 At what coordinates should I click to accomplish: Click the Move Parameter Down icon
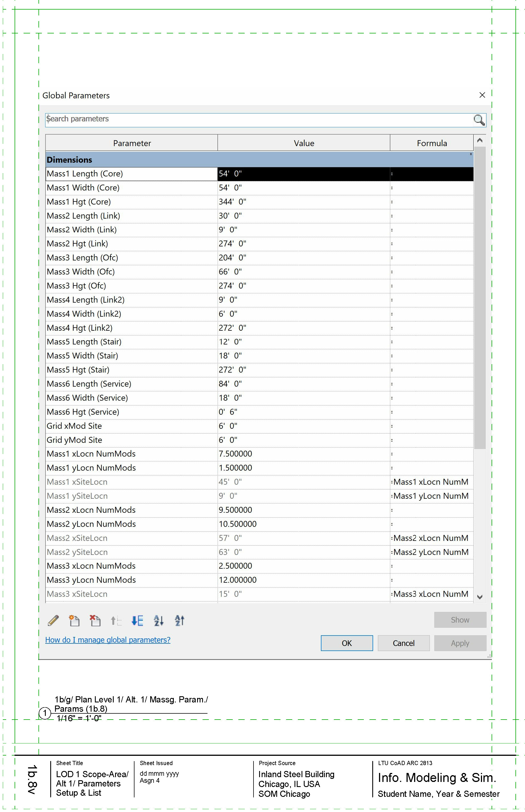tap(137, 621)
